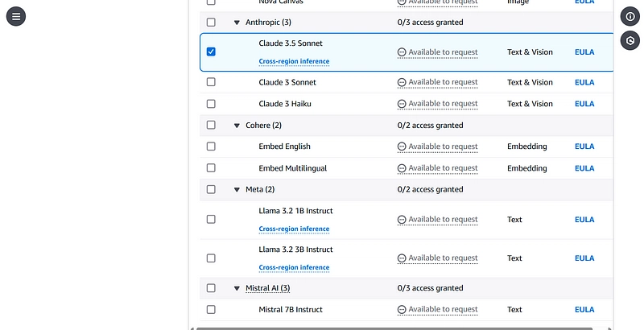The height and width of the screenshot is (330, 644).
Task: Collapse the Cohere (2) group
Action: 237,126
